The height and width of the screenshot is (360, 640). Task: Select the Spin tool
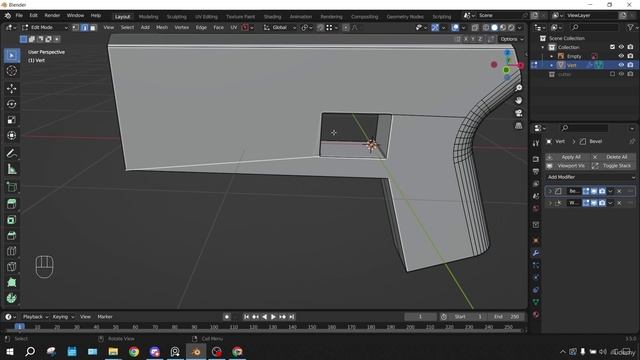coord(11,298)
